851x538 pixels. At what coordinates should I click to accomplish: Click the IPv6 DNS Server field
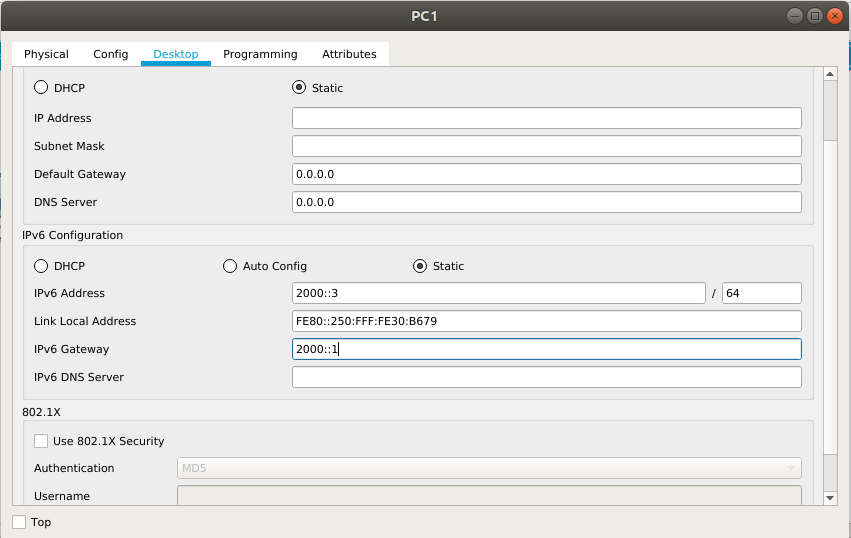tap(547, 377)
